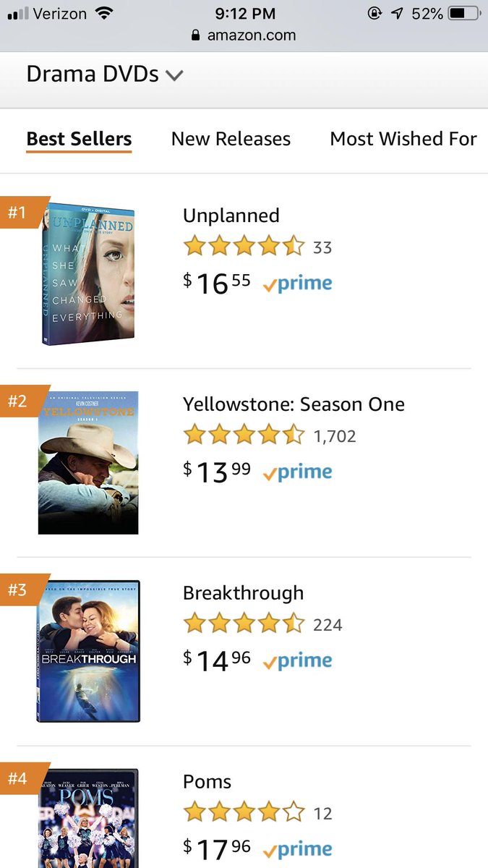
Task: Open the Unplanned title link
Action: click(x=231, y=216)
